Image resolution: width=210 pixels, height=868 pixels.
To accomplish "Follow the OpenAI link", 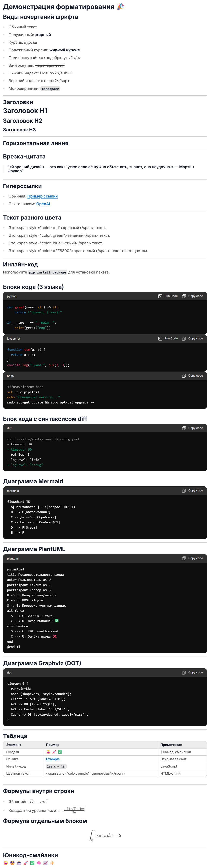I will tap(43, 204).
